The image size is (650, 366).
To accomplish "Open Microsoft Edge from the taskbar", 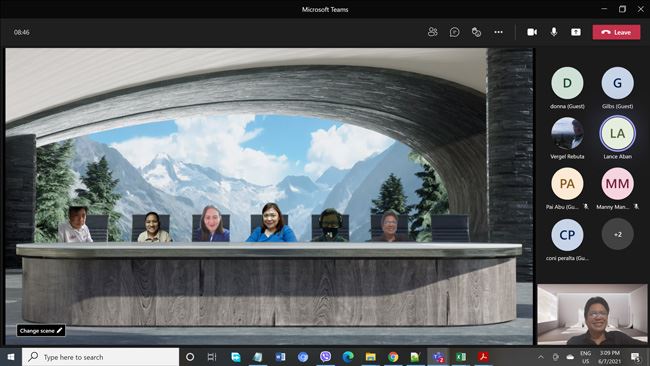I will tap(348, 357).
